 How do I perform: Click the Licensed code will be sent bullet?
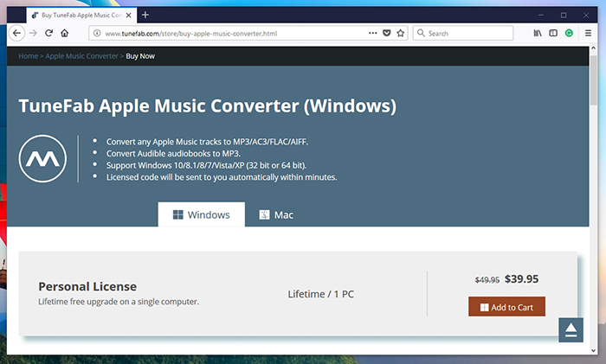222,177
